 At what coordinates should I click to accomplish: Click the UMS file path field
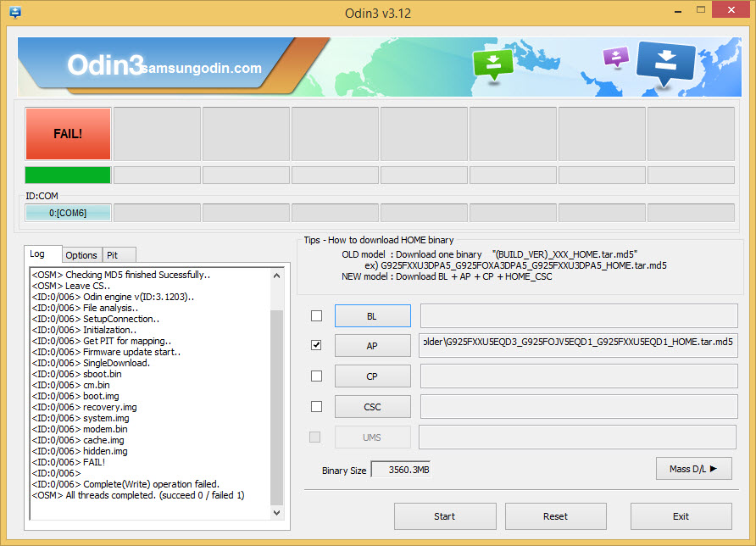(x=578, y=437)
